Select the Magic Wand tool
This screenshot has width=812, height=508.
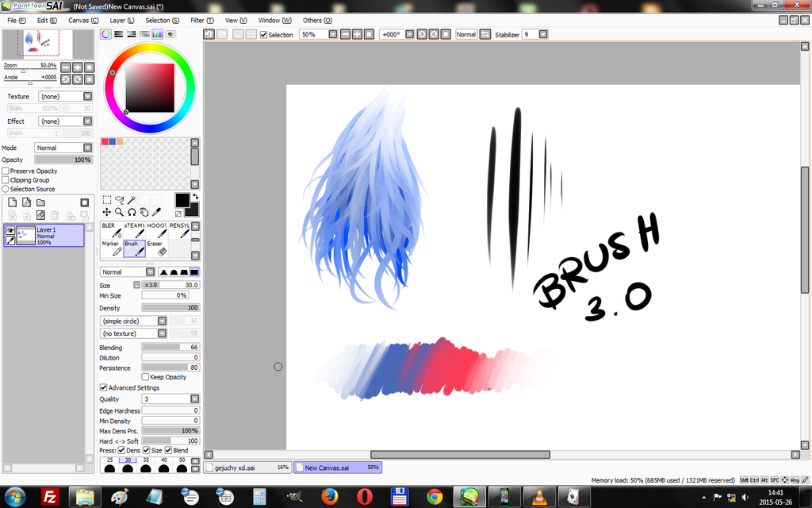[x=132, y=200]
